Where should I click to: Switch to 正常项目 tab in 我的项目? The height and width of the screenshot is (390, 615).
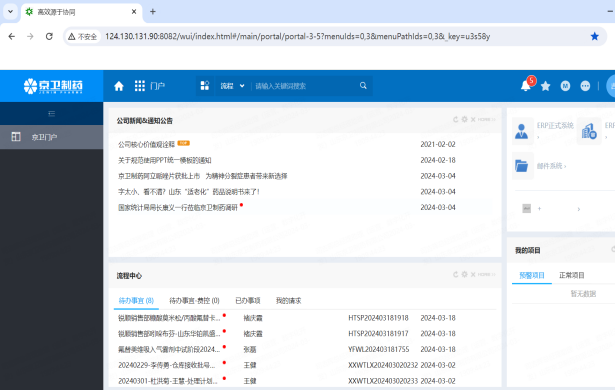coord(572,275)
